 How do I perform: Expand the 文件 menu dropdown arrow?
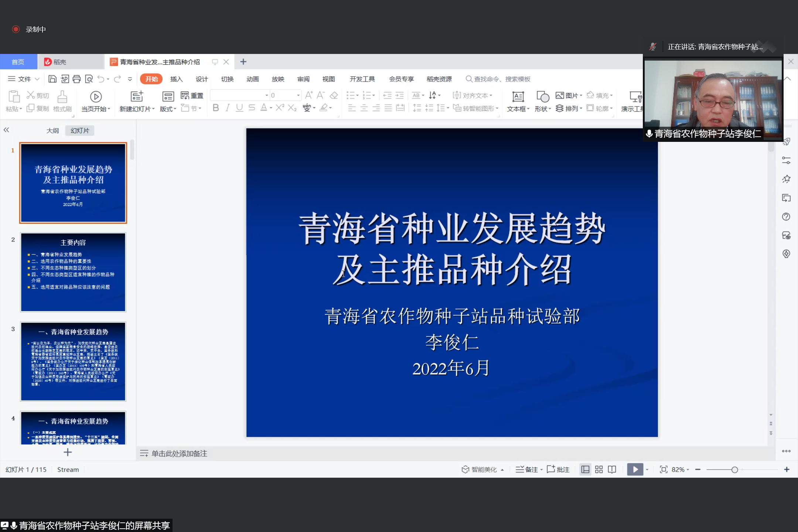[x=37, y=79]
